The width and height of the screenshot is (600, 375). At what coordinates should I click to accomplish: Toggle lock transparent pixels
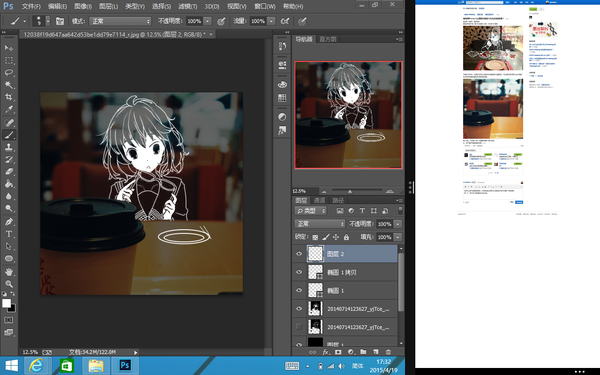tap(315, 237)
